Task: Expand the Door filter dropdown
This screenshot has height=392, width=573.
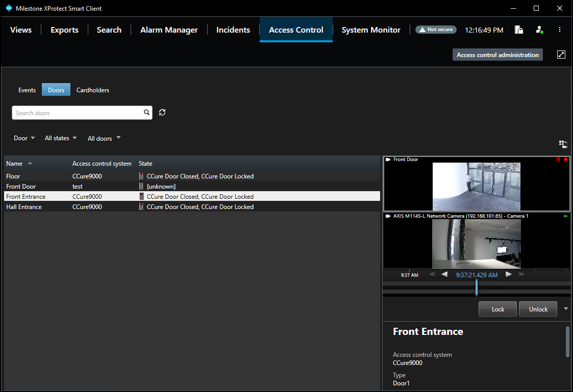Action: pyautogui.click(x=24, y=138)
